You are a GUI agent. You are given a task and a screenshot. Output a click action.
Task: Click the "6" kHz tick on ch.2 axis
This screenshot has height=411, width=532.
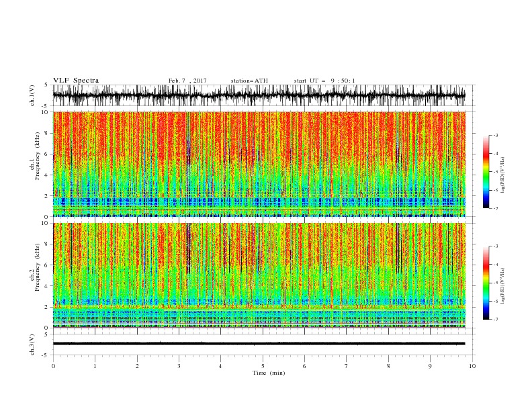pos(47,265)
